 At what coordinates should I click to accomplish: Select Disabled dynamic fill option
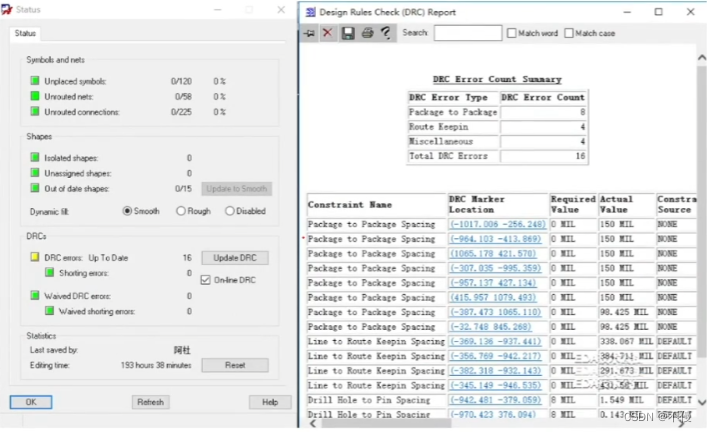(230, 211)
